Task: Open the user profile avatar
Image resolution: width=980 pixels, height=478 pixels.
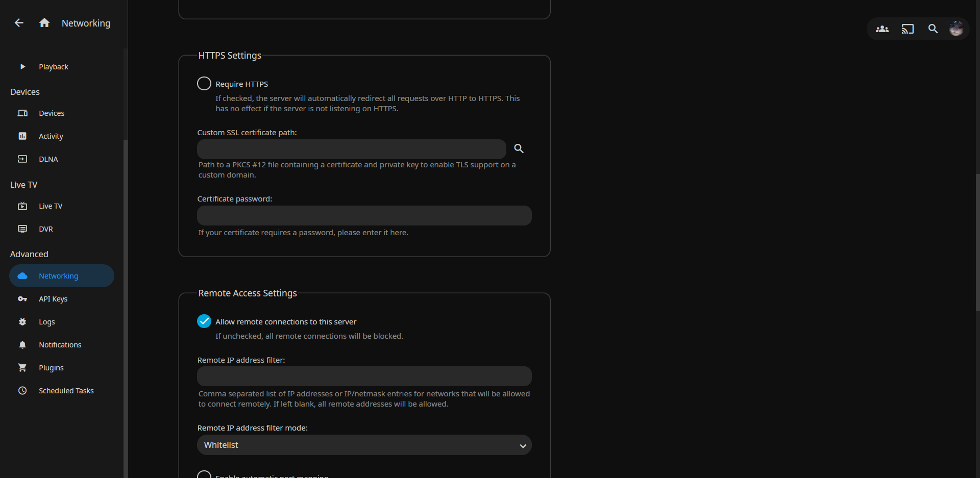Action: 956,29
